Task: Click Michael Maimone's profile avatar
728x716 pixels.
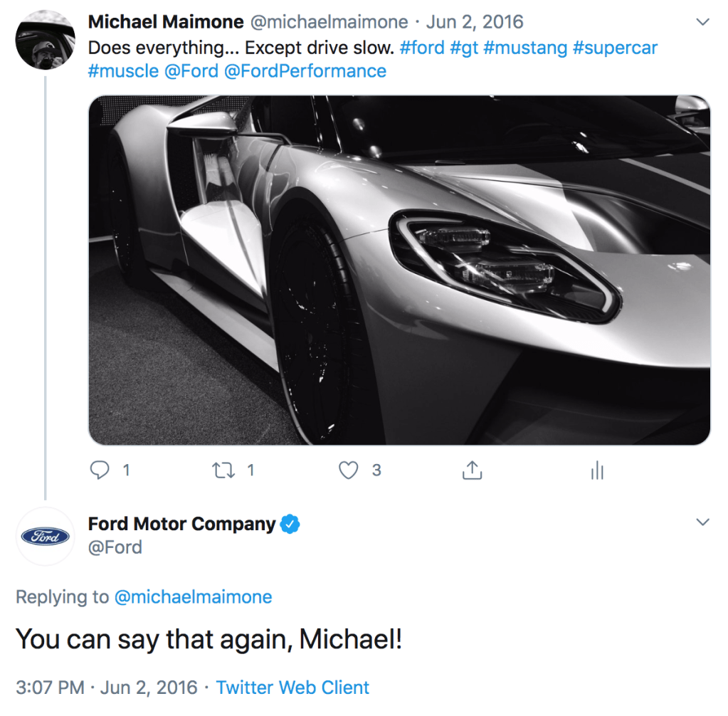Action: coord(45,41)
